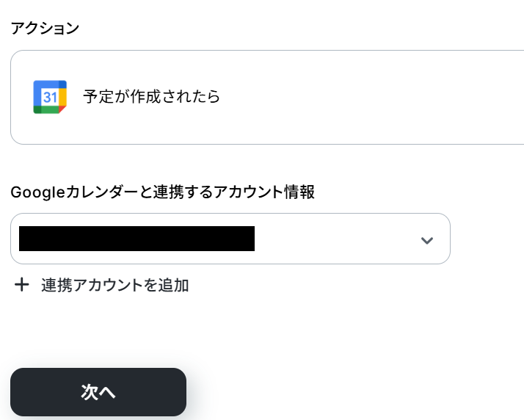Image resolution: width=524 pixels, height=420 pixels.
Task: Add a linked account via the plus sign
Action: (x=22, y=285)
